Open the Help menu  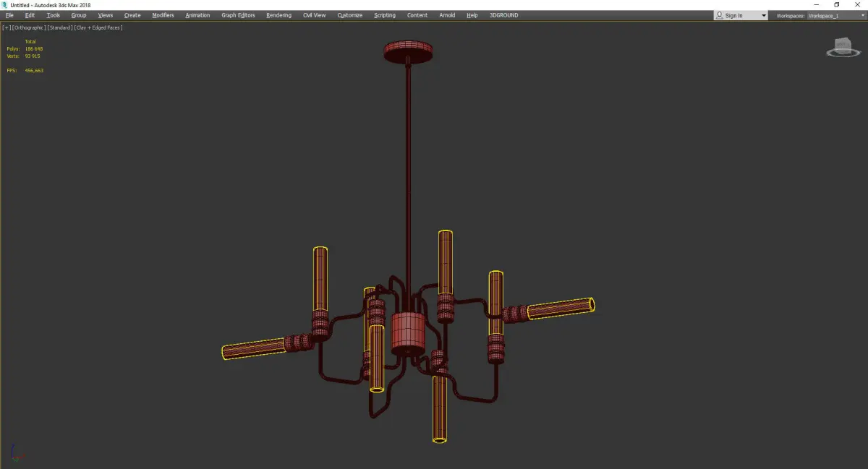pos(472,15)
